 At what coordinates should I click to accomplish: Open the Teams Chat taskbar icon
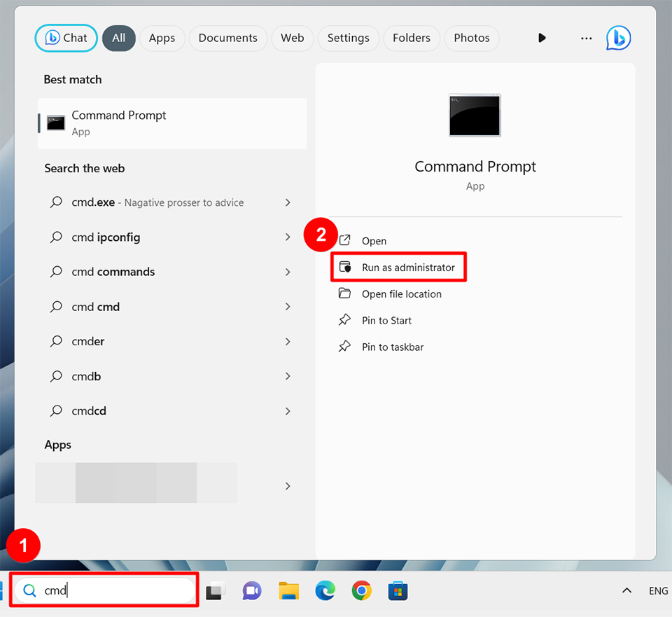coord(252,591)
